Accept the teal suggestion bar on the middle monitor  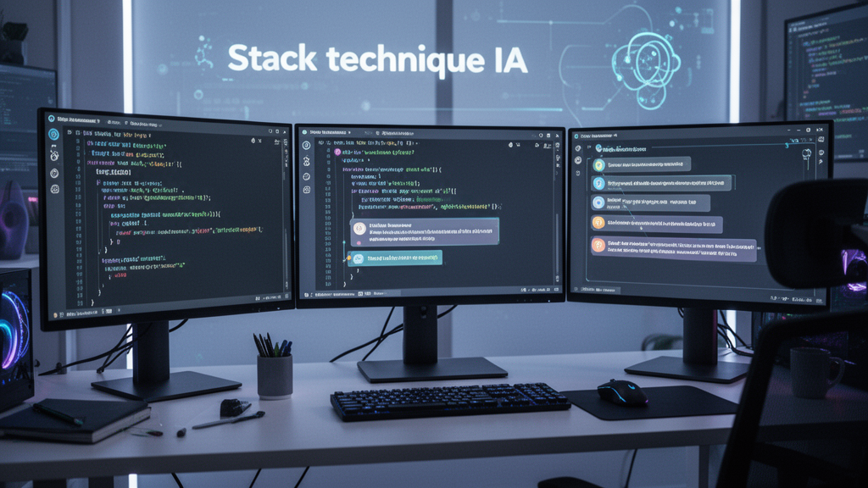coord(395,258)
